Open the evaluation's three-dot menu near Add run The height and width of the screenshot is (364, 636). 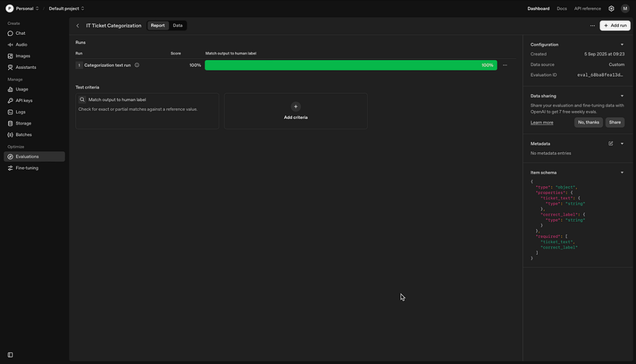point(592,26)
